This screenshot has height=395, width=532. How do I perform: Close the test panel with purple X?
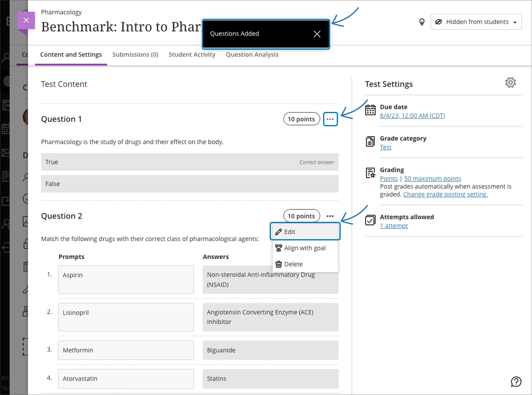[26, 20]
